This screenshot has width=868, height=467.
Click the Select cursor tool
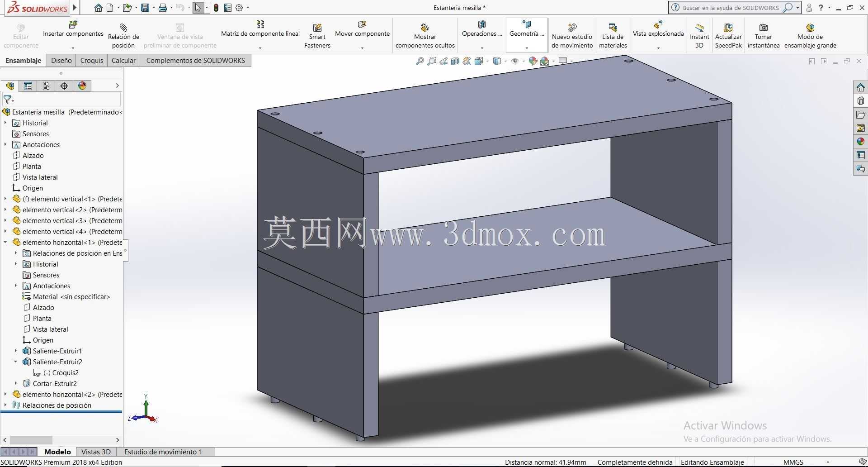click(x=198, y=8)
